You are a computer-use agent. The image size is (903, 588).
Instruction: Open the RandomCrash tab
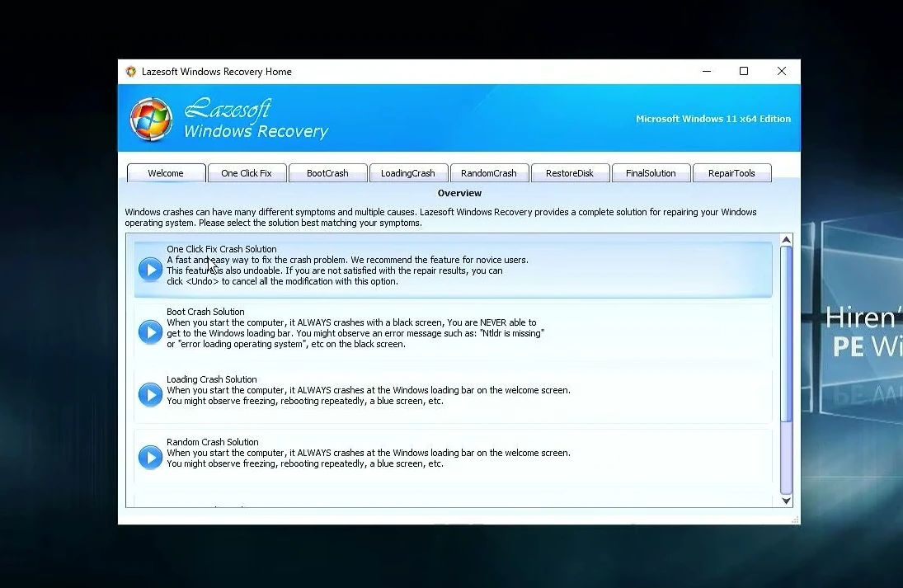pos(489,173)
